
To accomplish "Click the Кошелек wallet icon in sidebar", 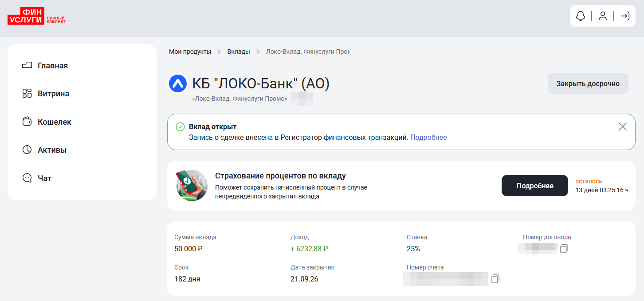I will click(27, 122).
